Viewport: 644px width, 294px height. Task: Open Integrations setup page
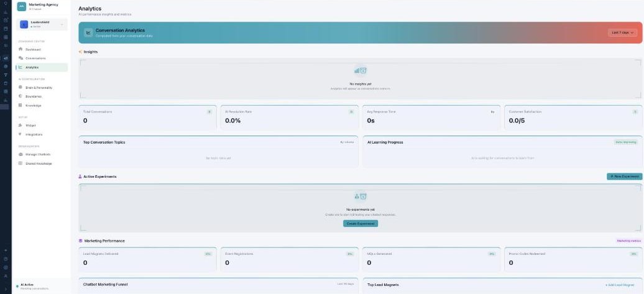42,134
